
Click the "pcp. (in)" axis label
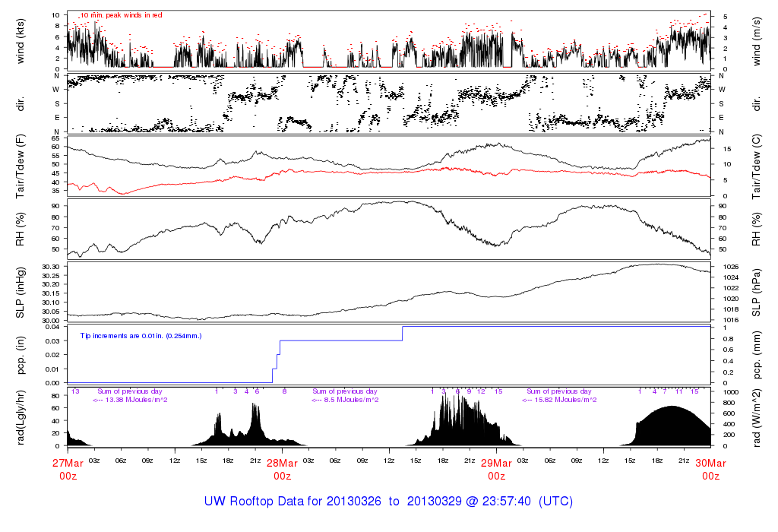coord(21,356)
